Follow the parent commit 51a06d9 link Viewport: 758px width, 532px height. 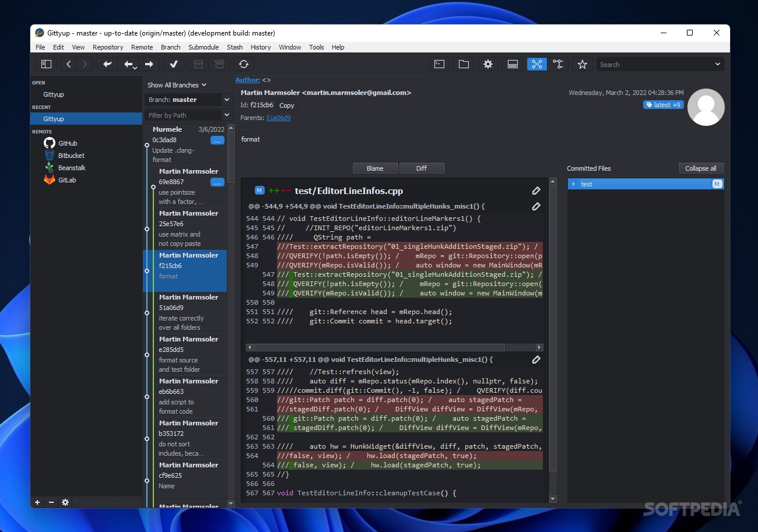279,118
